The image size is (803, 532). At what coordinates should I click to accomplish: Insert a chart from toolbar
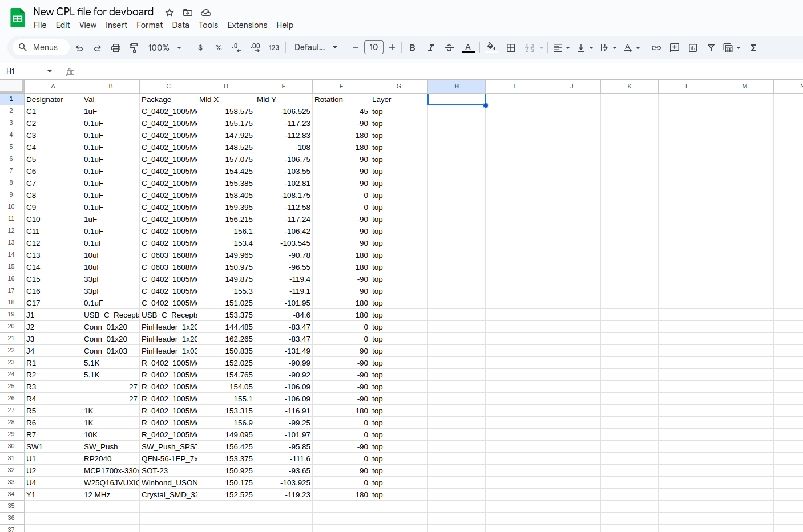(x=693, y=48)
